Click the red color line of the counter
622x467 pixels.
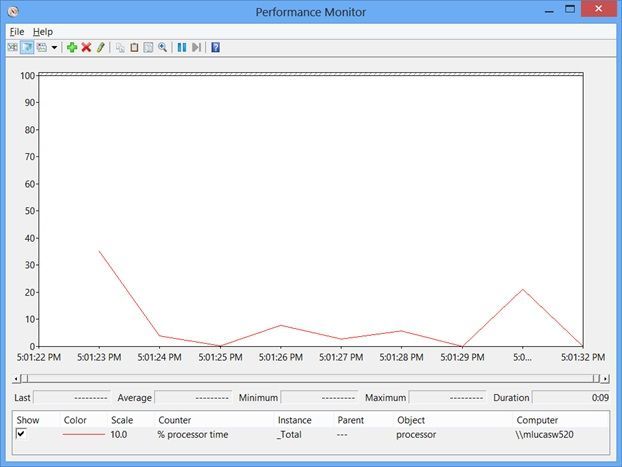pos(83,434)
